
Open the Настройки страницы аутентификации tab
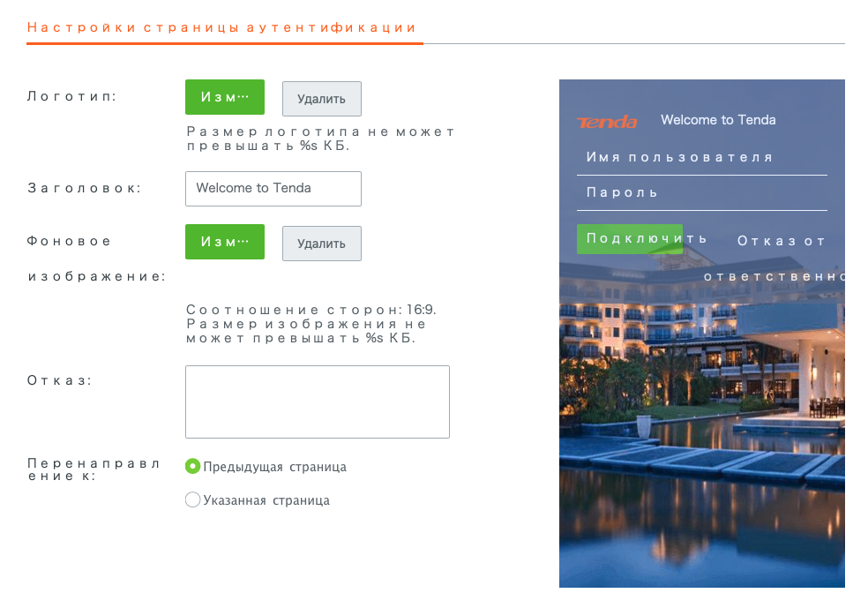point(221,27)
